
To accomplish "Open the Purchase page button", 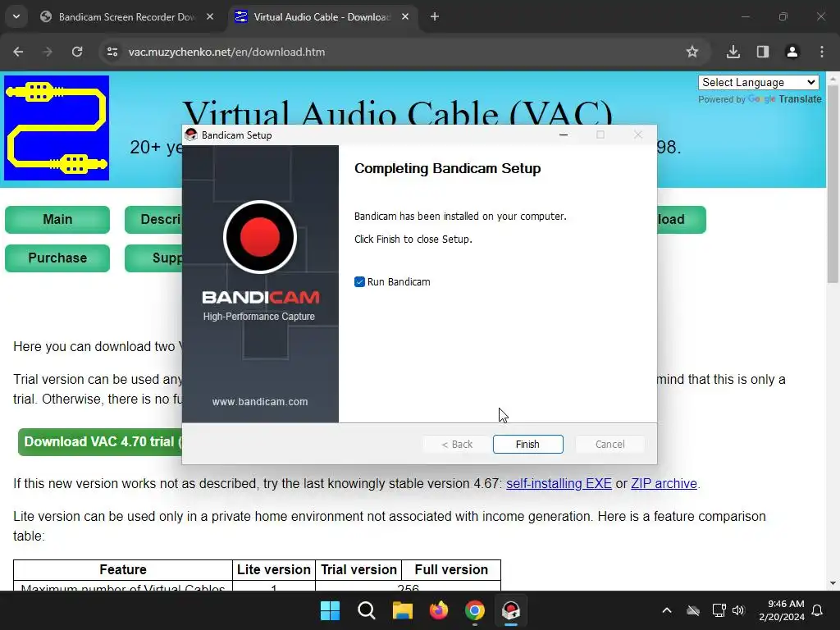I will [57, 258].
